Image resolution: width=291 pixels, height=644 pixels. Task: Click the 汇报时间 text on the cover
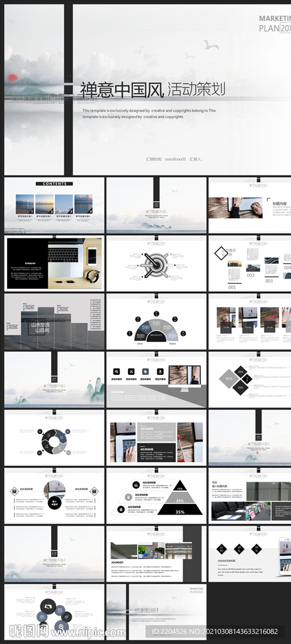tap(166, 159)
